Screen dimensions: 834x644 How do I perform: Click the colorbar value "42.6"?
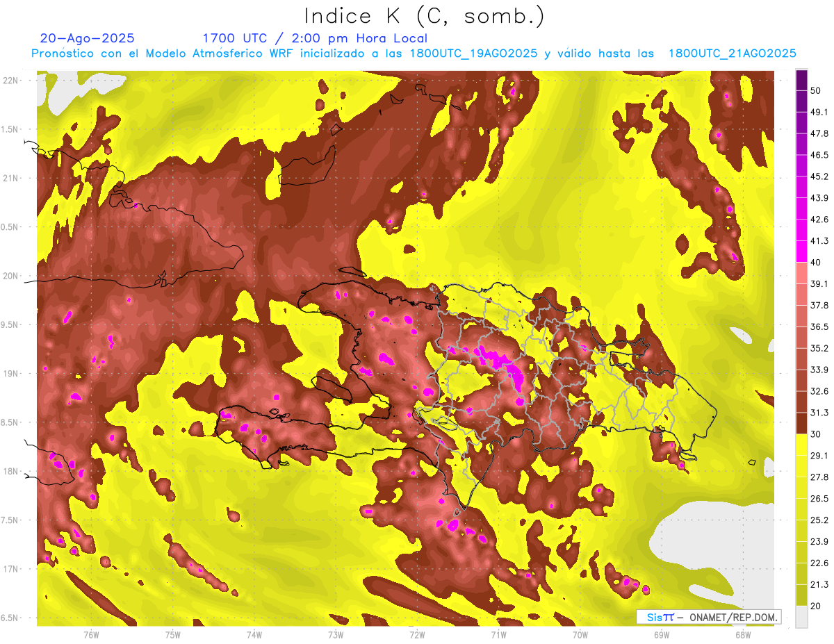[819, 220]
